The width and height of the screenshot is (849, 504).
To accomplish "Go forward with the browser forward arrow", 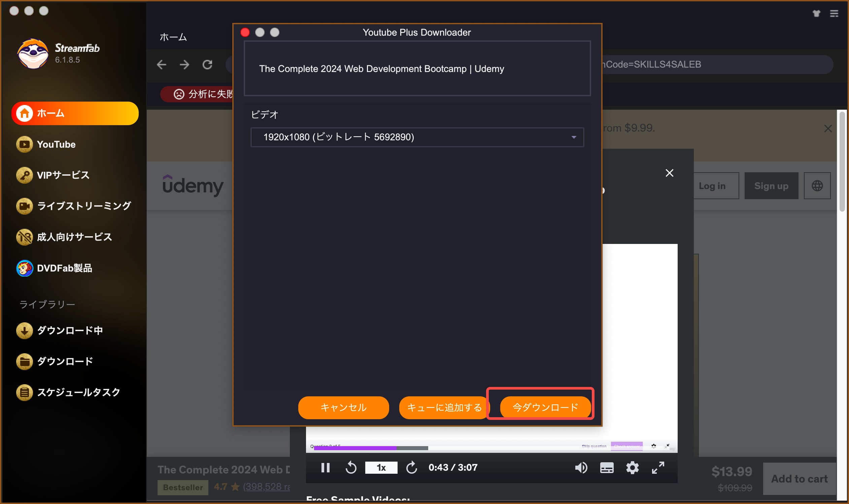I will [184, 65].
